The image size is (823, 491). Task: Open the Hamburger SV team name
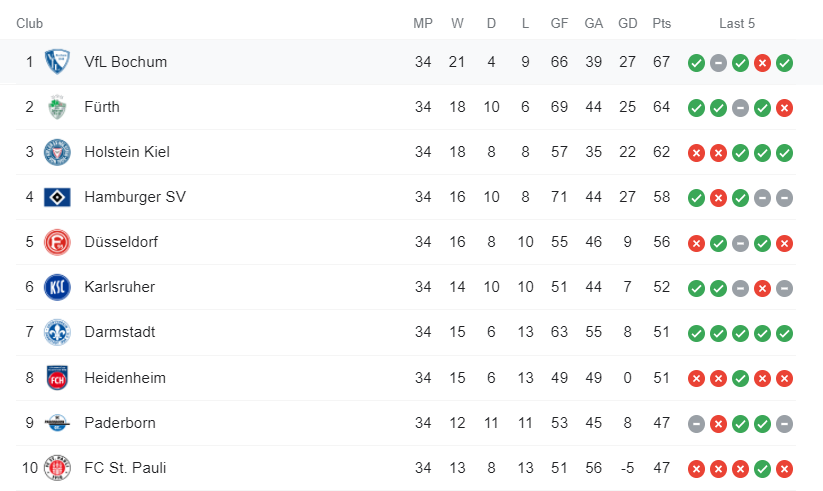[135, 197]
